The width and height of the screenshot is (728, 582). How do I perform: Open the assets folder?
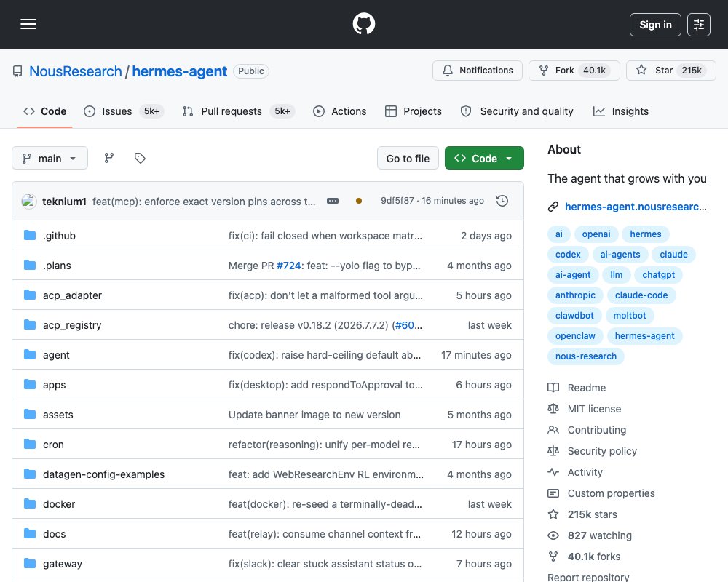click(x=58, y=415)
